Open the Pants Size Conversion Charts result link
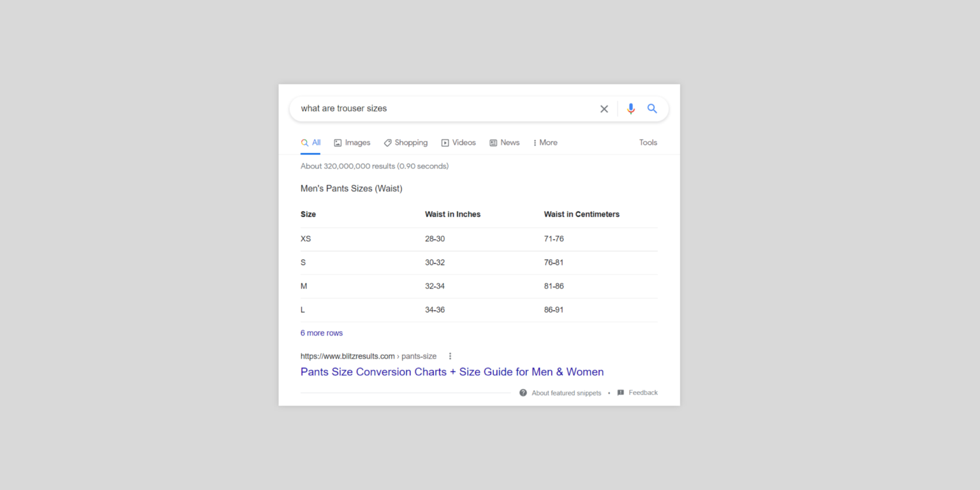This screenshot has width=980, height=490. pyautogui.click(x=452, y=372)
